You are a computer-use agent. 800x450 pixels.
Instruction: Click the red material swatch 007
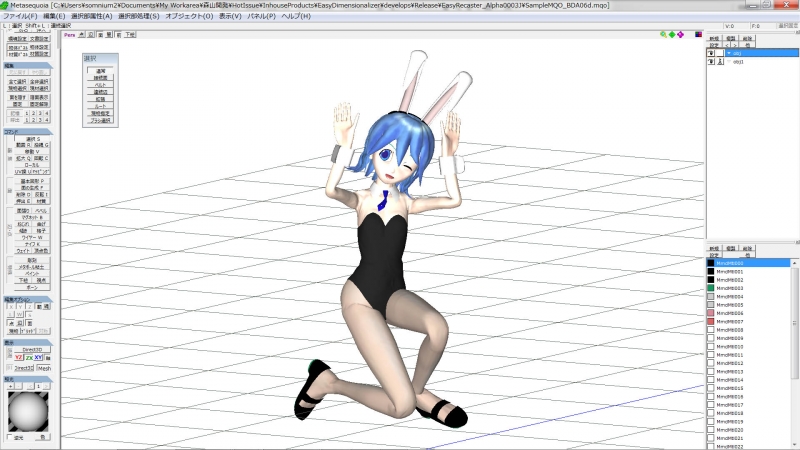[x=711, y=321]
